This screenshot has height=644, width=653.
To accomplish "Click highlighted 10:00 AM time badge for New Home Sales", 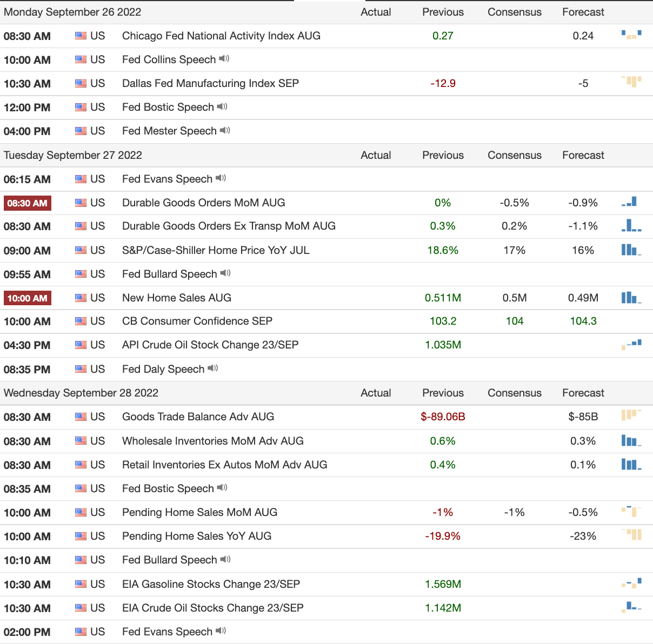I will point(28,298).
